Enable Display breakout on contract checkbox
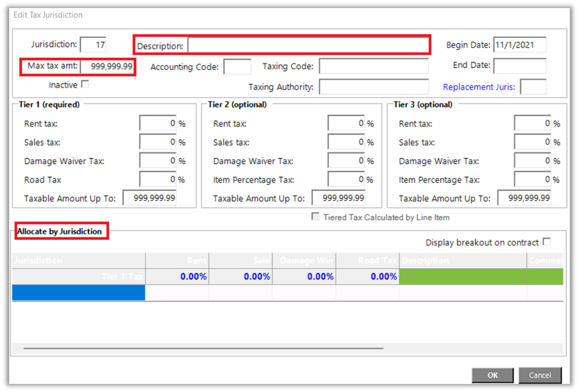The height and width of the screenshot is (392, 579). pos(546,242)
